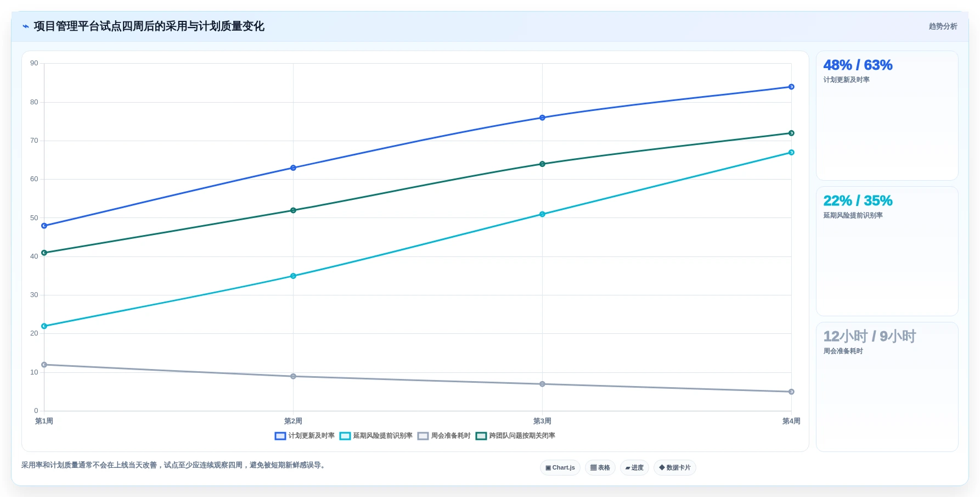This screenshot has width=980, height=497.
Task: Click the footer note starting 采用率和计划质量
Action: [x=174, y=465]
